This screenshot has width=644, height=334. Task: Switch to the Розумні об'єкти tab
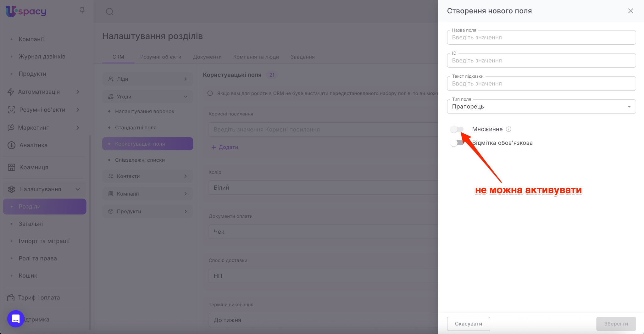click(161, 57)
